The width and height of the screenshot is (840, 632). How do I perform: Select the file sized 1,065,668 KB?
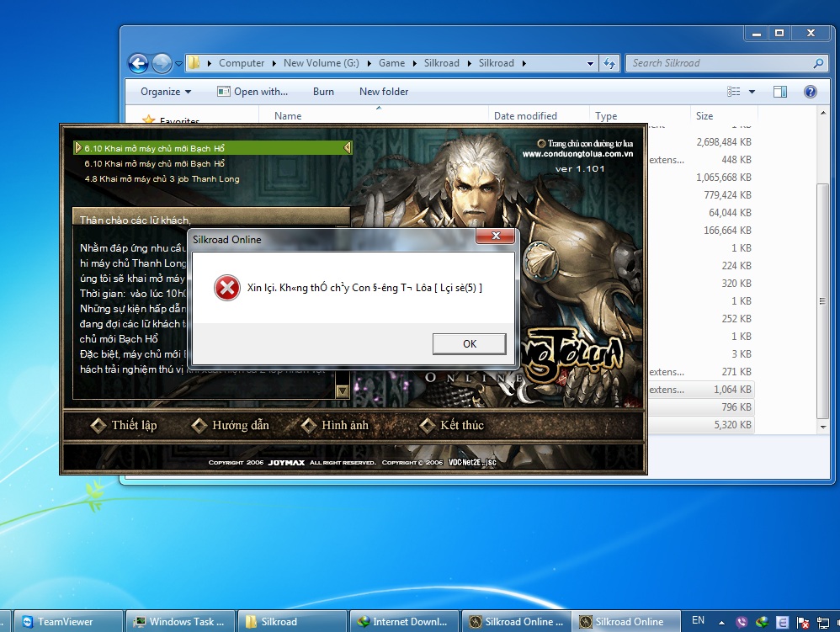tap(723, 178)
